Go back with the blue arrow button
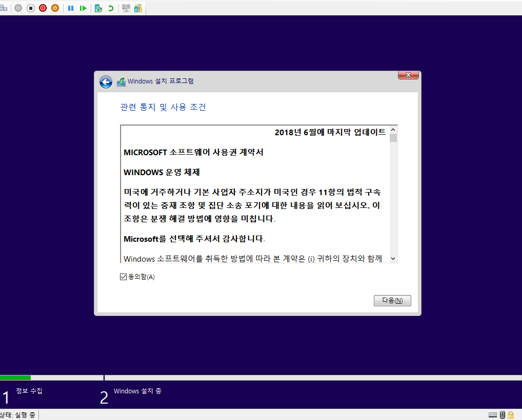 (x=106, y=82)
